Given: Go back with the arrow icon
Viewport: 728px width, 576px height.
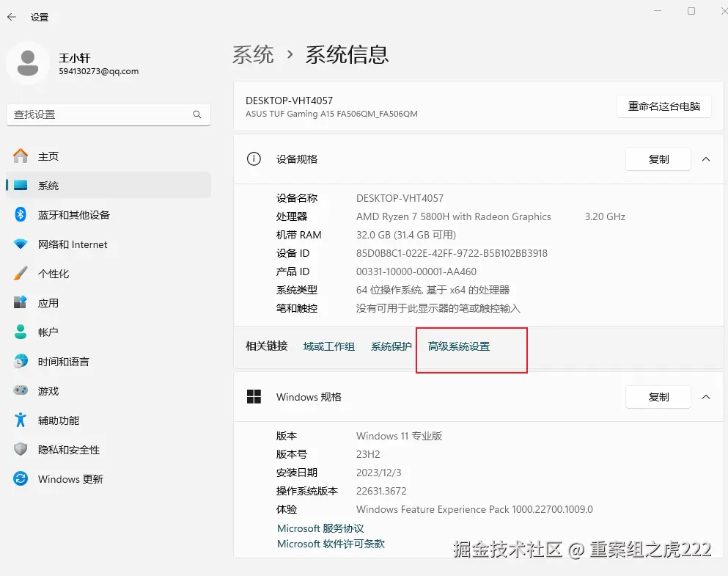Looking at the screenshot, I should tap(12, 17).
